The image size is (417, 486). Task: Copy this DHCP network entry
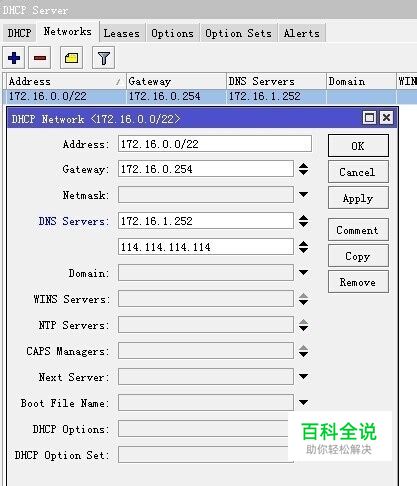coord(358,256)
